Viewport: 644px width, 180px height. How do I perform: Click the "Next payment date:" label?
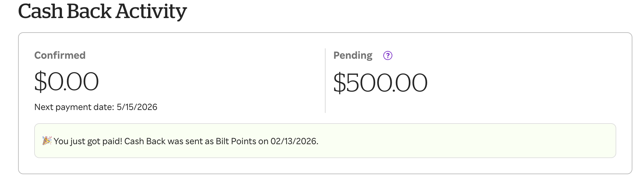(x=74, y=107)
